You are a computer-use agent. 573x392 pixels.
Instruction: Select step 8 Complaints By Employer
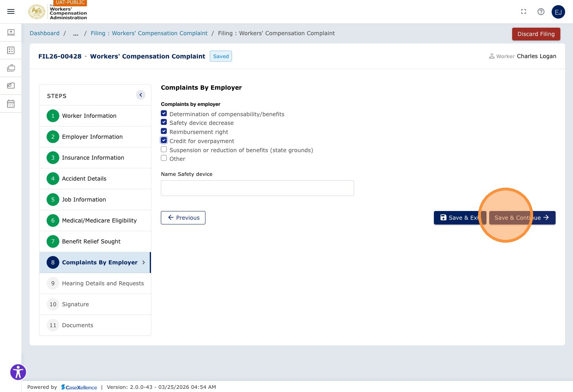point(95,262)
